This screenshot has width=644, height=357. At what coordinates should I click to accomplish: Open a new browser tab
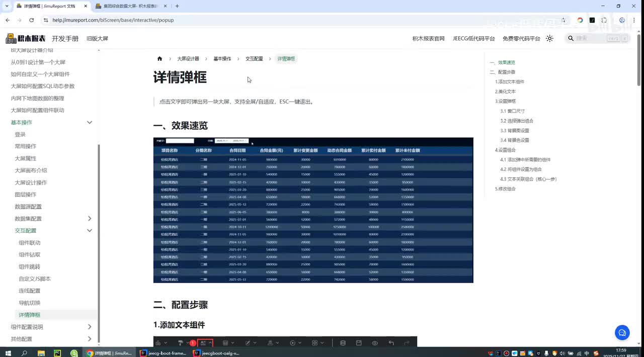177,6
